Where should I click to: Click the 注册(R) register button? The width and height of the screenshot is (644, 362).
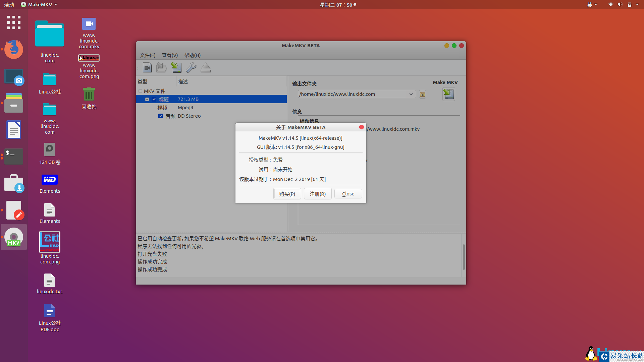(318, 194)
